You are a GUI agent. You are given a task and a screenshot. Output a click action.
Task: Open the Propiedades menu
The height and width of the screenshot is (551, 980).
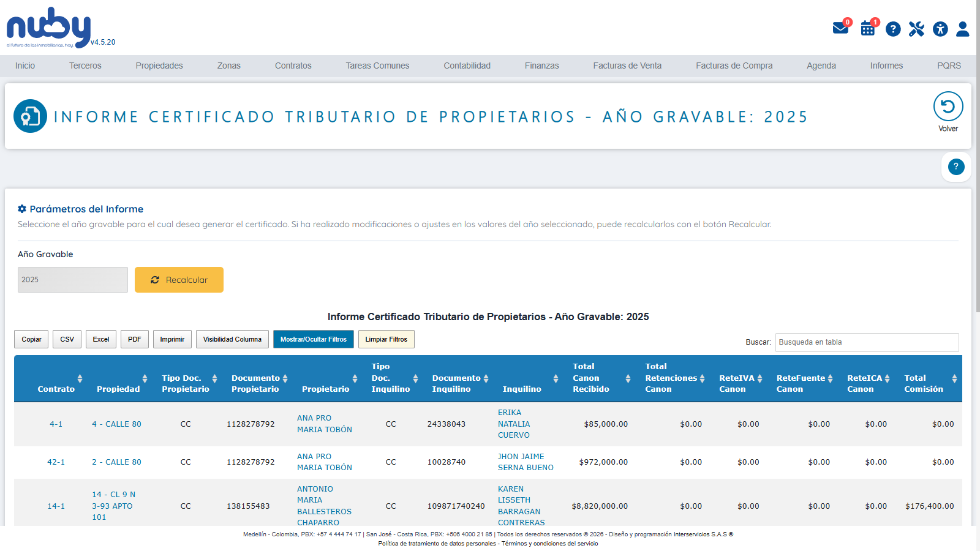pyautogui.click(x=159, y=66)
